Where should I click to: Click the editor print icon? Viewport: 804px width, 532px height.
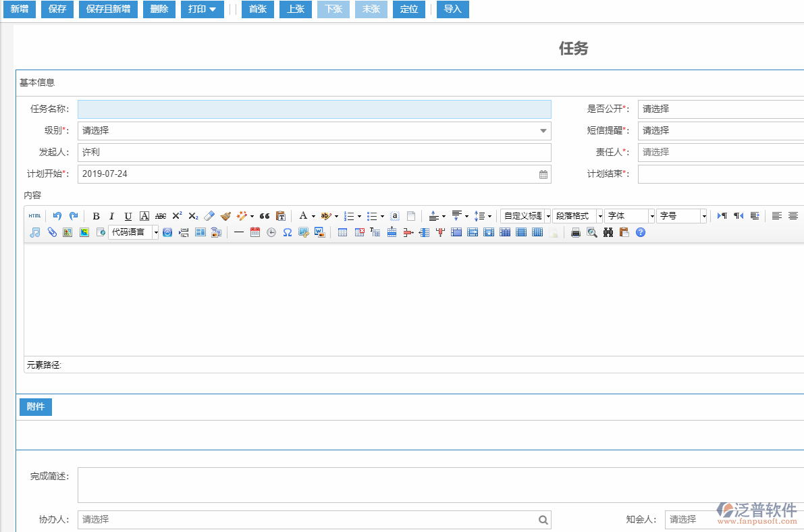(575, 232)
